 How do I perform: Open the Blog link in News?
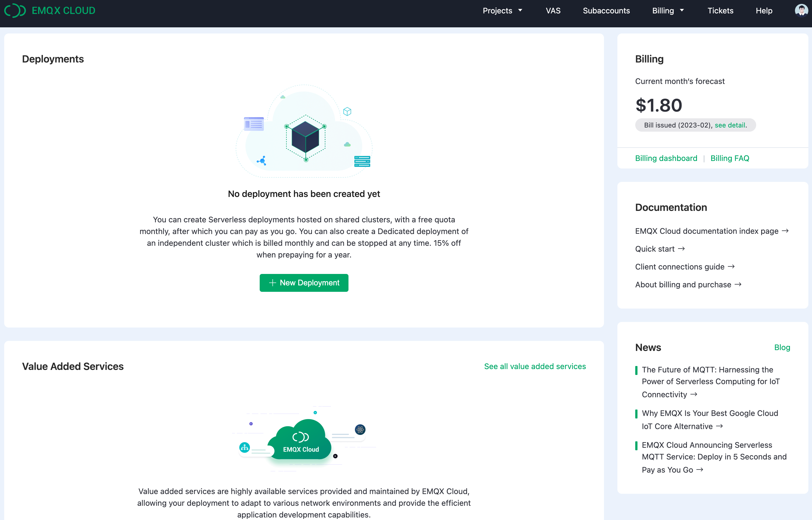coord(782,347)
